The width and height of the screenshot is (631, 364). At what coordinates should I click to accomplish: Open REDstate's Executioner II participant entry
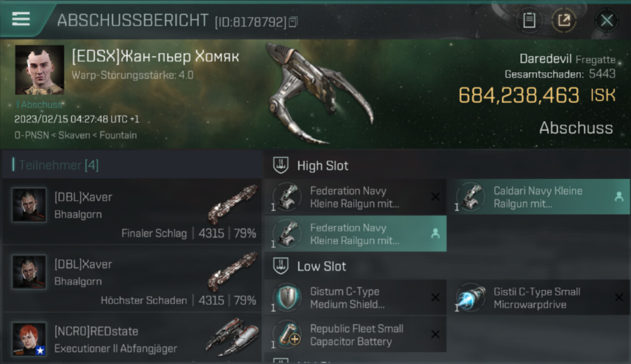coord(132,338)
